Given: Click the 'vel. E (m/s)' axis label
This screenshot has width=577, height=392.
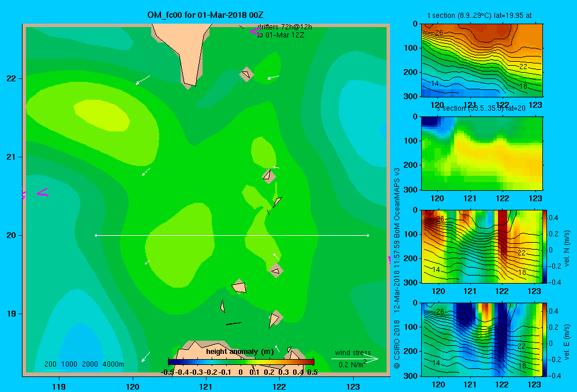Looking at the screenshot, I should click(567, 342).
